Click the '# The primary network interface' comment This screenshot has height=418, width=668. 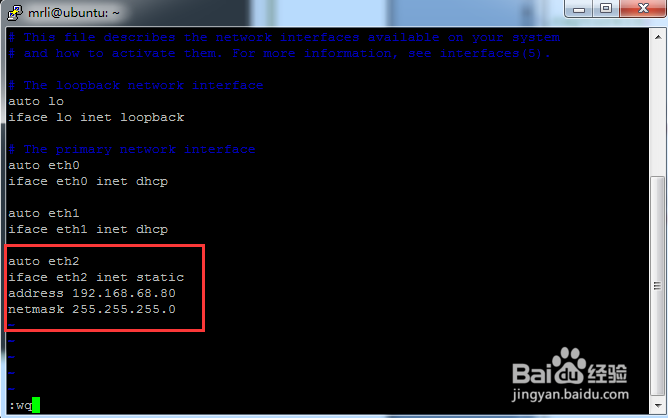point(132,150)
